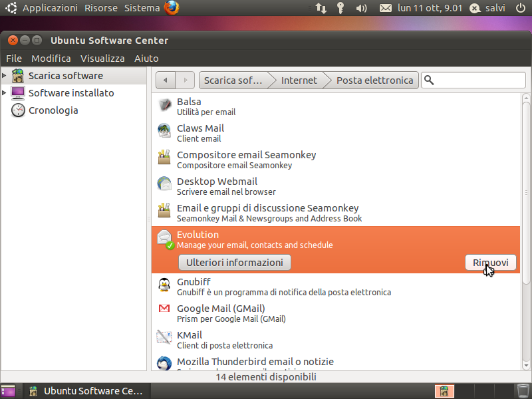
Task: Open the Applicazioni panel menu
Action: [50, 8]
